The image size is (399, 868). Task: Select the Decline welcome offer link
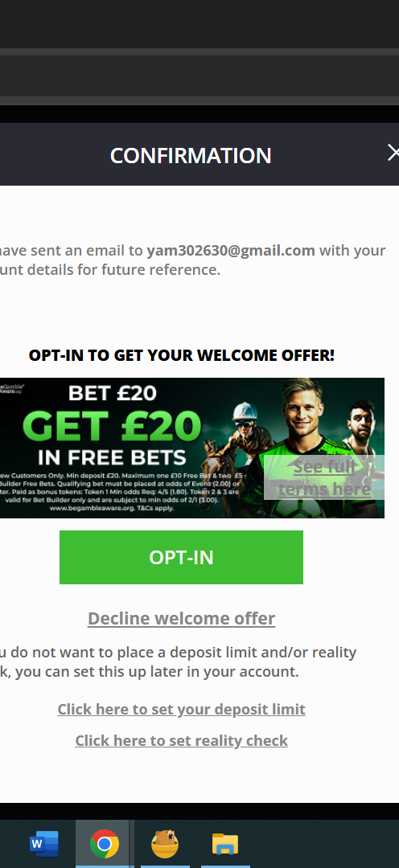pyautogui.click(x=181, y=618)
